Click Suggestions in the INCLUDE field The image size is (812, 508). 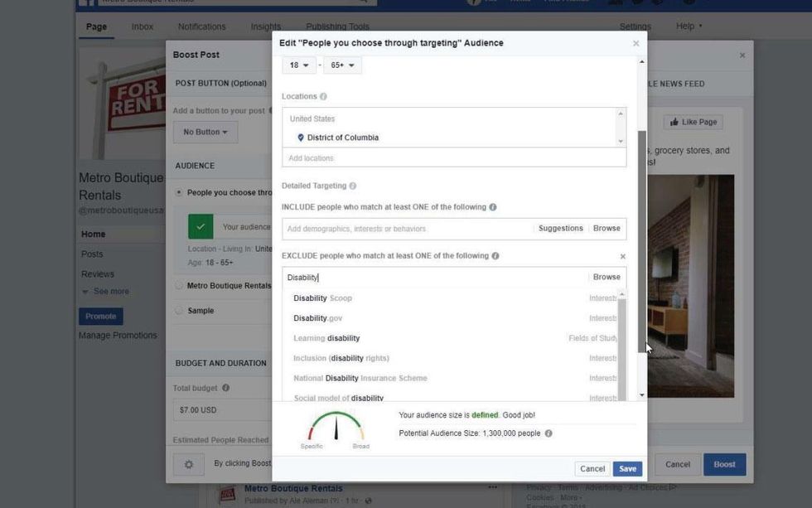tap(560, 229)
